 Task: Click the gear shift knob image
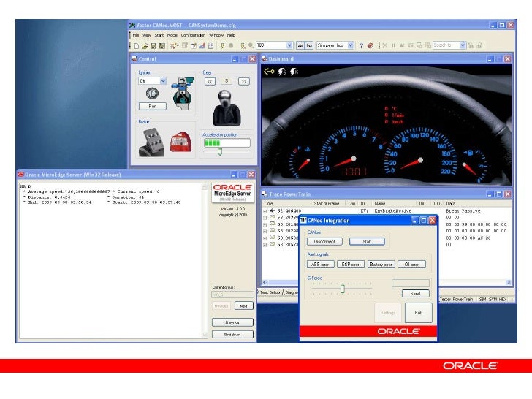[x=227, y=108]
